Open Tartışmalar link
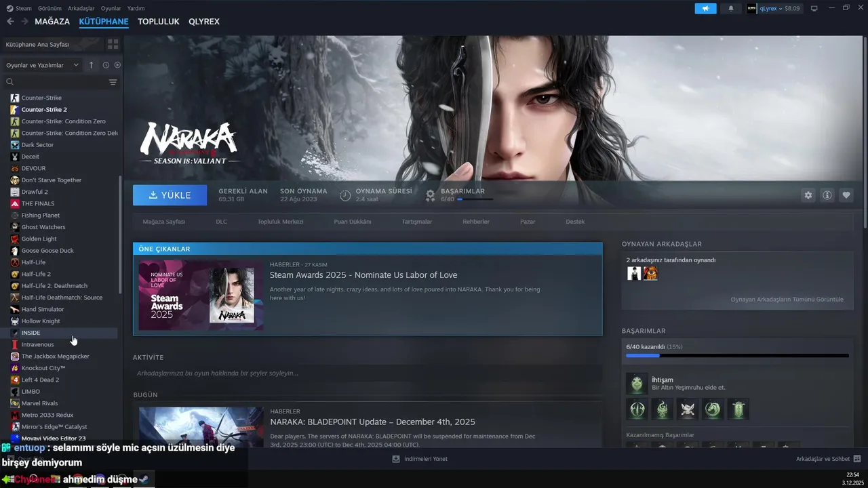Screen dimensions: 868x488 point(417,222)
